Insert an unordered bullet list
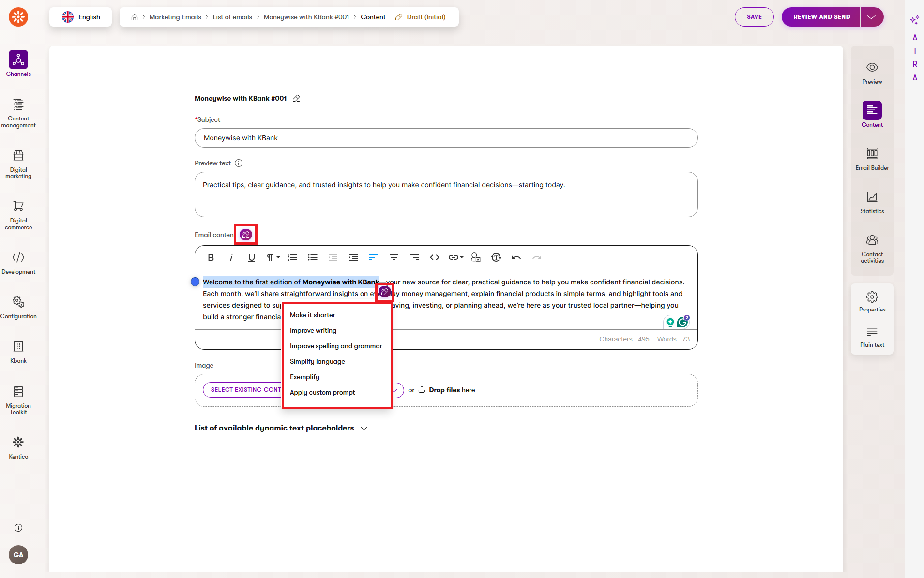924x578 pixels. point(313,257)
